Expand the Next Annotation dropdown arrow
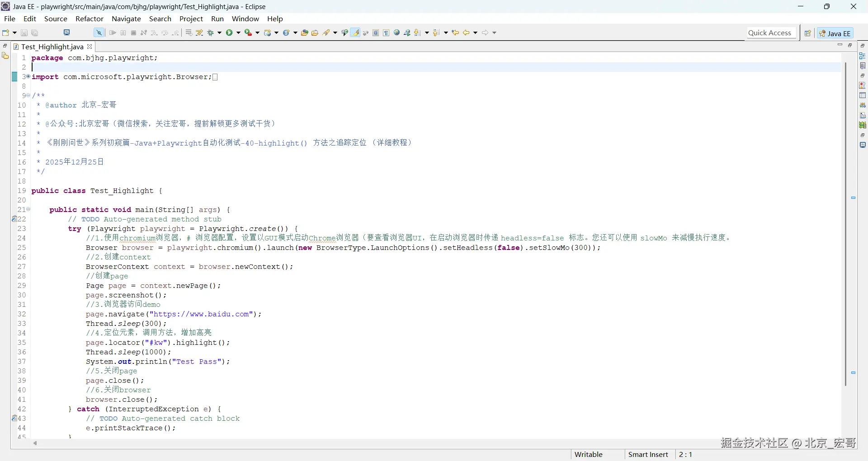 tap(427, 33)
